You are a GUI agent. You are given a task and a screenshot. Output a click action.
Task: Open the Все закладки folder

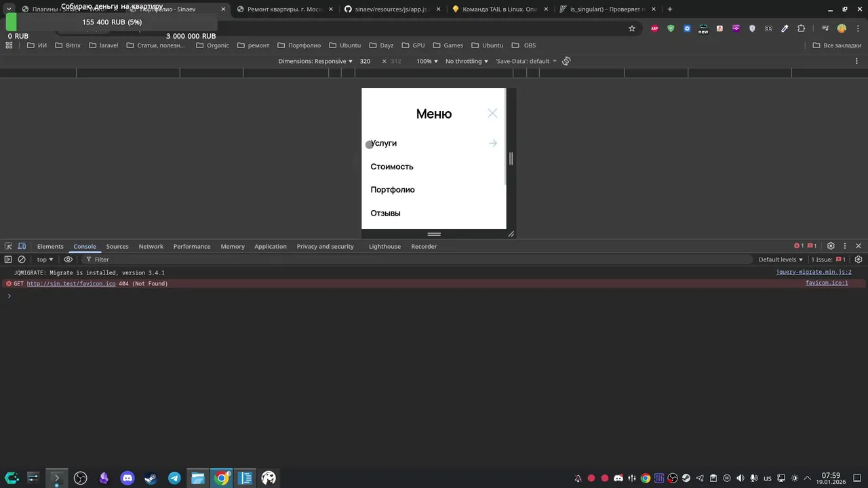[x=837, y=45]
